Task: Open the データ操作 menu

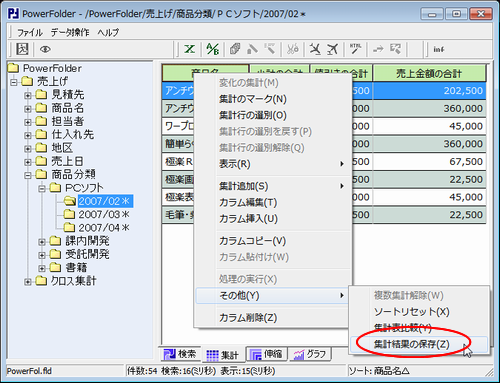Action: pos(70,32)
